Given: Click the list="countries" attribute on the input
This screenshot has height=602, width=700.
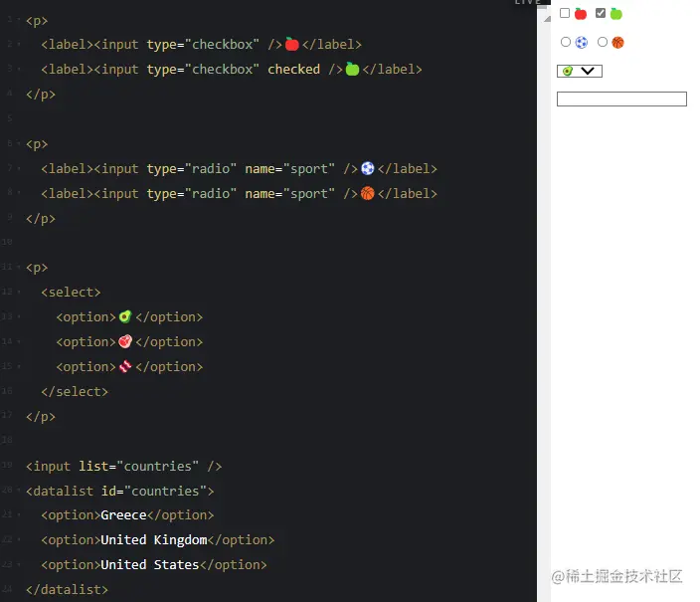Looking at the screenshot, I should click(x=139, y=466).
